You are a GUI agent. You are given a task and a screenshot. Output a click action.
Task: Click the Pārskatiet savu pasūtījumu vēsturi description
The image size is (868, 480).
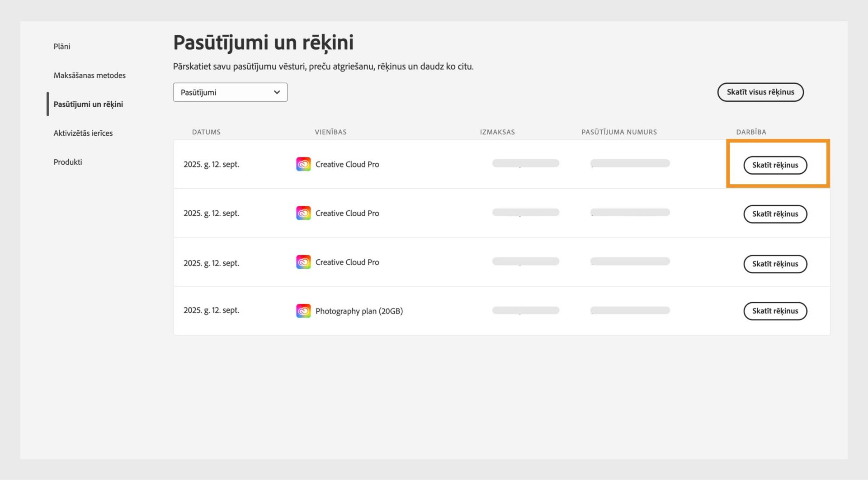[x=323, y=67]
